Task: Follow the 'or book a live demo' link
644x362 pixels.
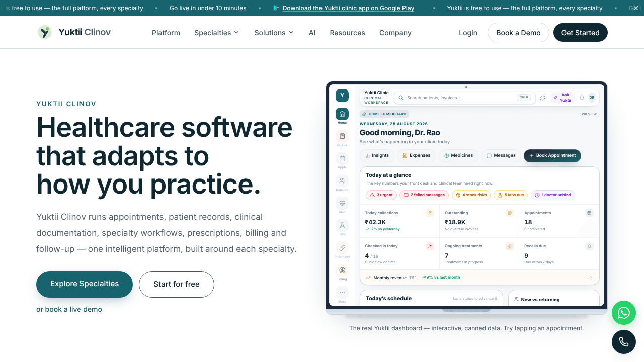Action: 69,309
